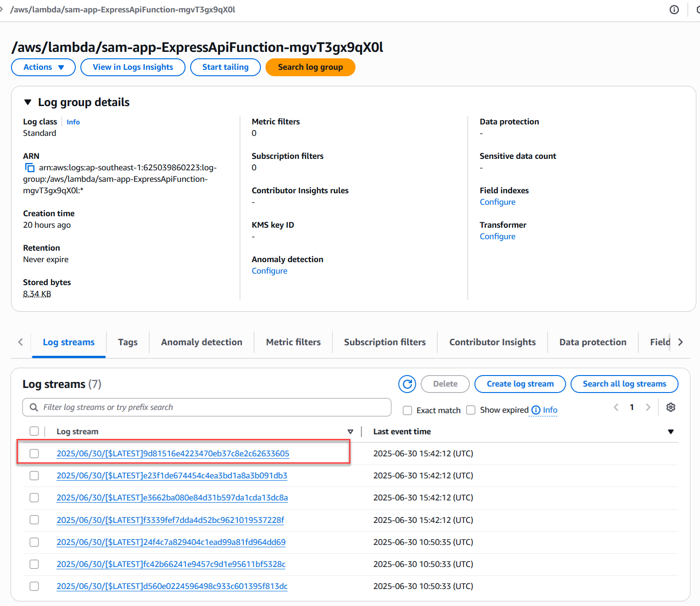Click the Search log group button
Screen dimensions: 700x606
pyautogui.click(x=310, y=67)
